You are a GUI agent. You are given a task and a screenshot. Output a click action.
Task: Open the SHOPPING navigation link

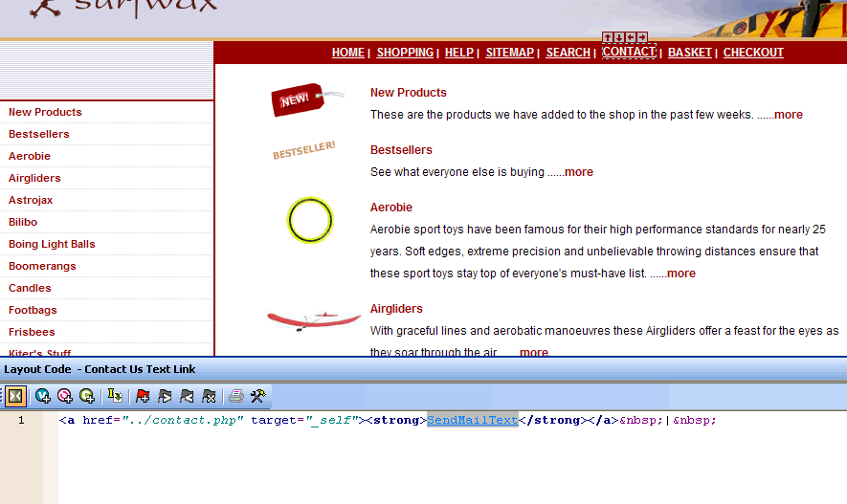pos(405,53)
